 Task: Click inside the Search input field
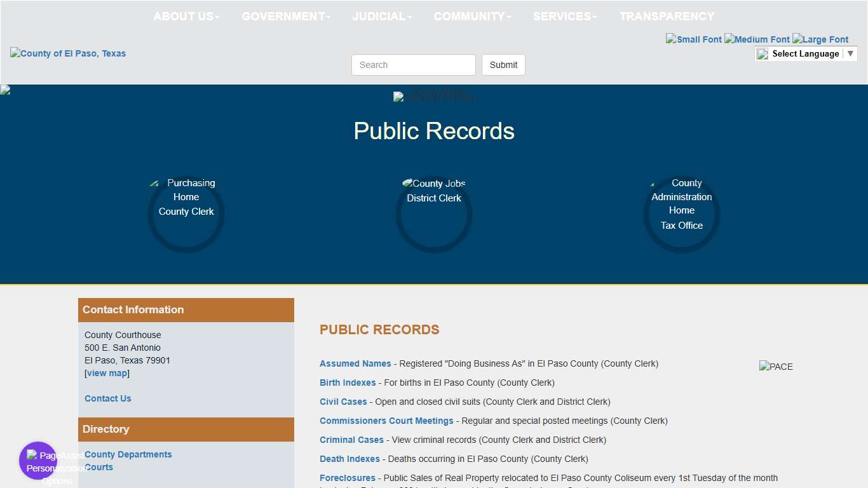pyautogui.click(x=413, y=64)
